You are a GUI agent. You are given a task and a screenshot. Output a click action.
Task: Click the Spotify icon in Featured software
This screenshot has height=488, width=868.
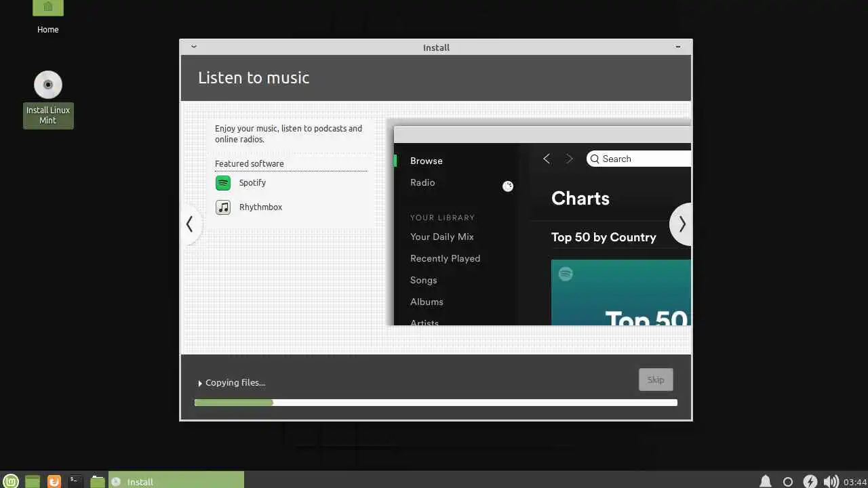click(223, 183)
